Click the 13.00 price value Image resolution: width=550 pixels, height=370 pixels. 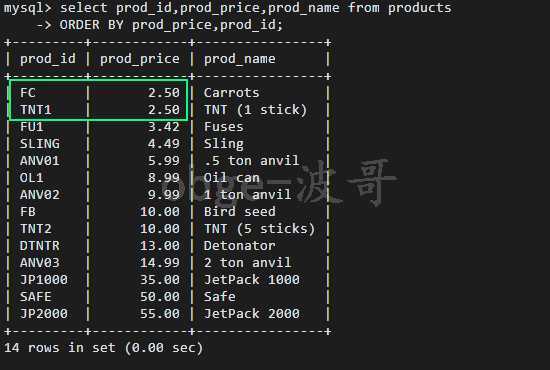coord(160,245)
